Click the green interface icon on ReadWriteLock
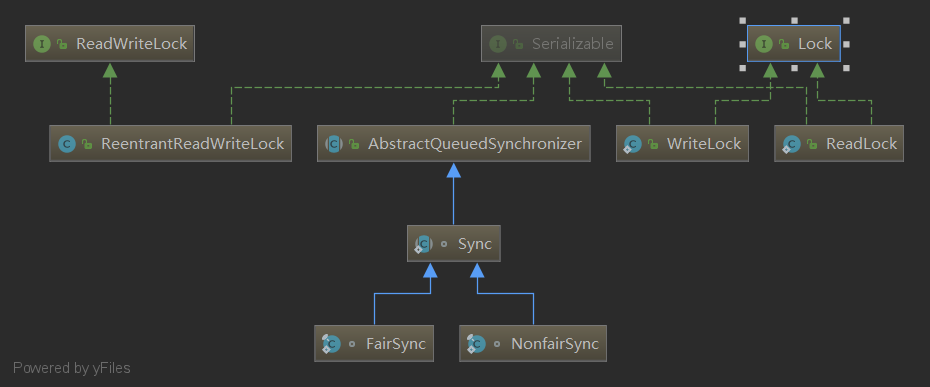930x387 pixels. (x=42, y=44)
